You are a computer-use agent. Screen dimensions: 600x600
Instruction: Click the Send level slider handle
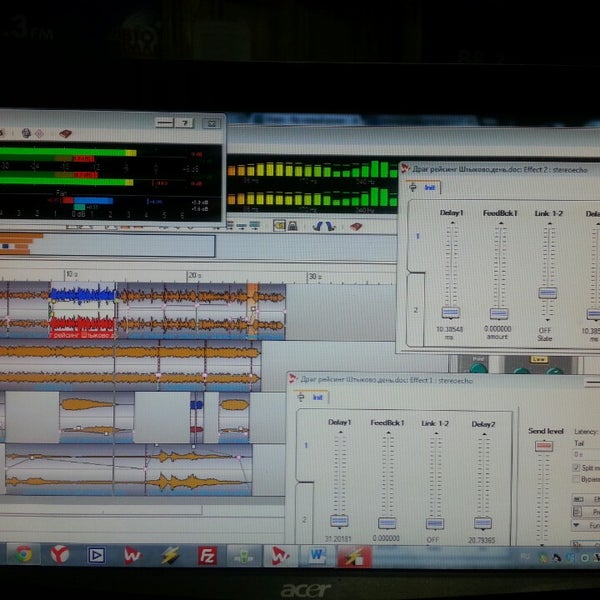click(x=543, y=447)
